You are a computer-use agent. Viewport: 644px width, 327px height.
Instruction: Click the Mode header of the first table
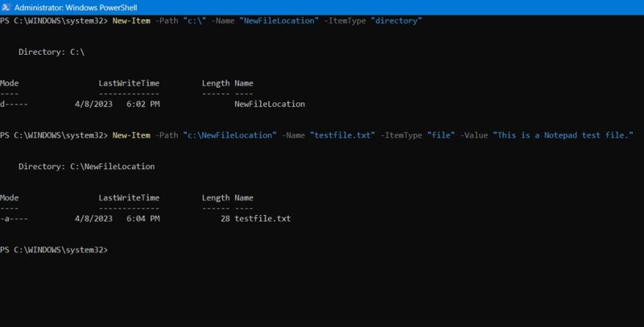click(x=10, y=83)
